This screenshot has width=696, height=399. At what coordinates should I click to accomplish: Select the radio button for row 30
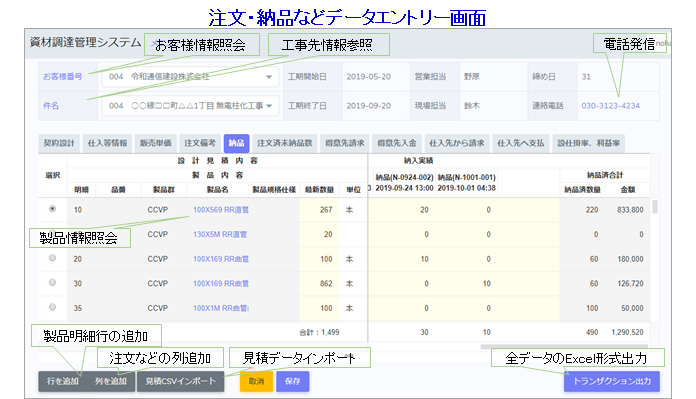tap(52, 282)
